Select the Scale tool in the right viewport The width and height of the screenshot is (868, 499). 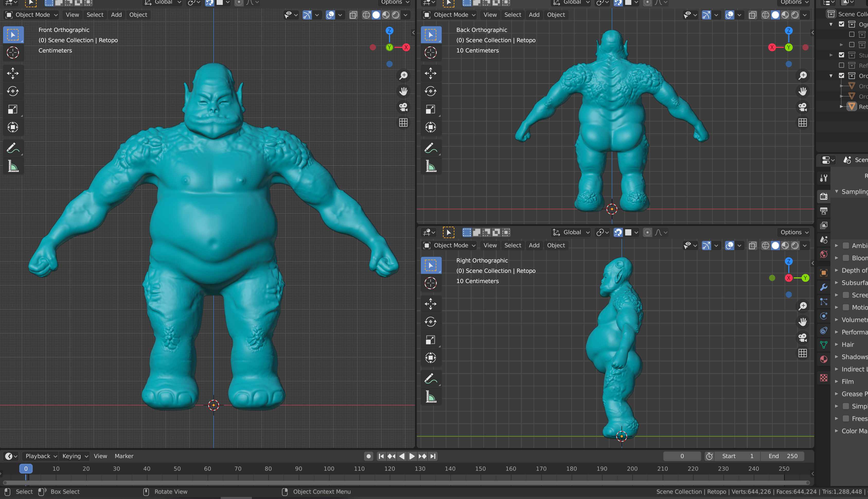coord(431,340)
